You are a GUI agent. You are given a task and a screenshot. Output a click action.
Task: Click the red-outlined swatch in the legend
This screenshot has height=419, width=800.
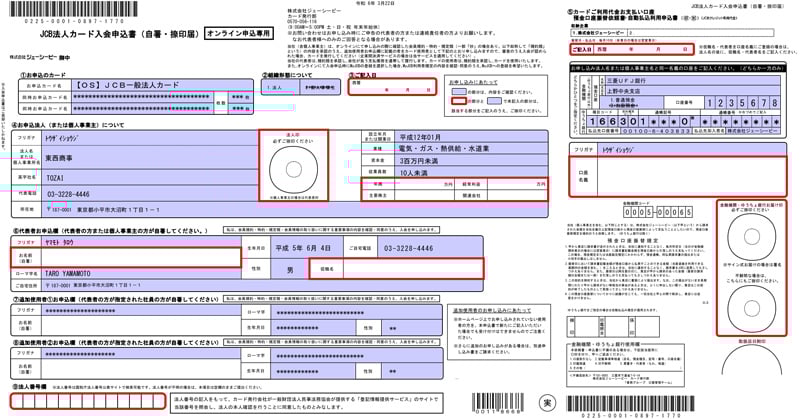(459, 101)
